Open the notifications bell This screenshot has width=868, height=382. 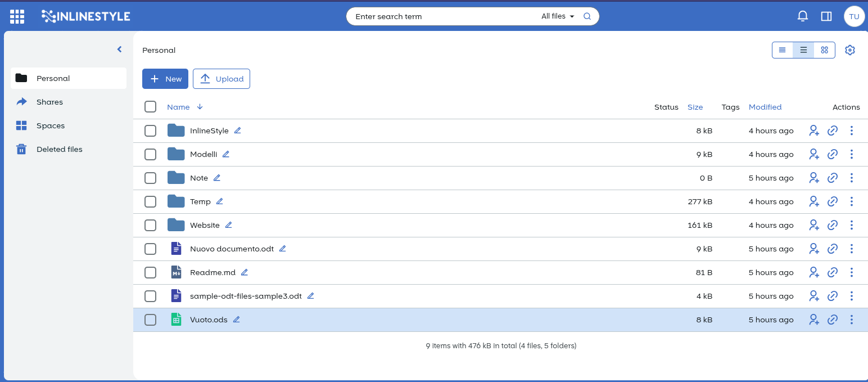click(803, 16)
